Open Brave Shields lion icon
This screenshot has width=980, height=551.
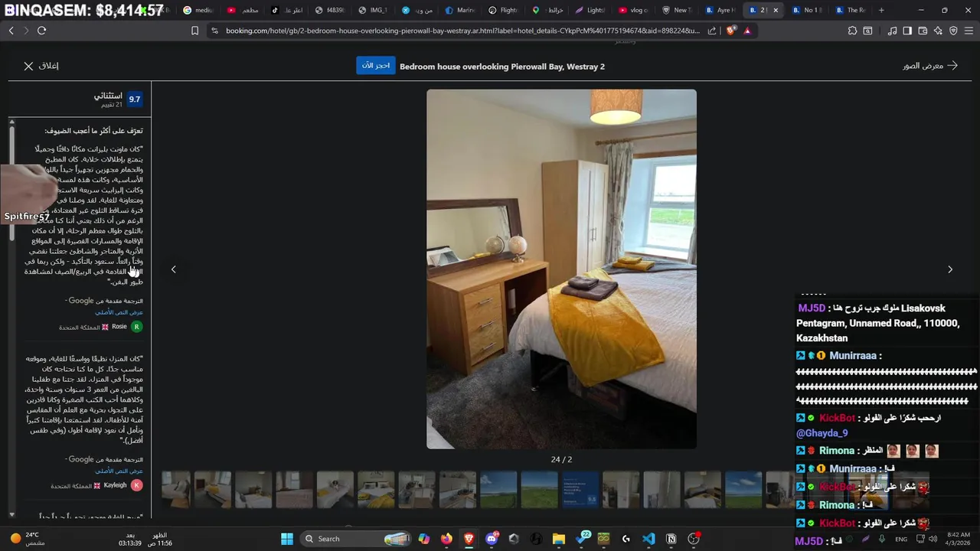(731, 31)
